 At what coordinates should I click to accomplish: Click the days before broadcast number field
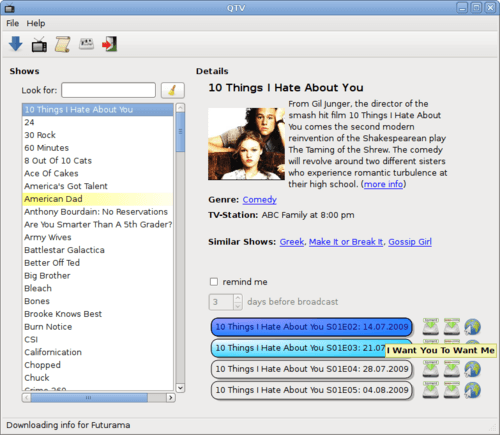coord(221,302)
